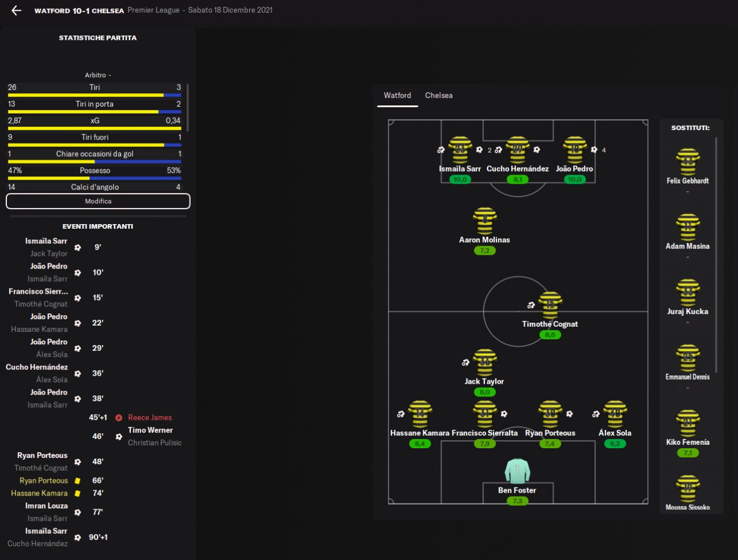The width and height of the screenshot is (738, 560).
Task: Open Francisco Sierr... scorer name at 15'
Action: click(x=38, y=292)
